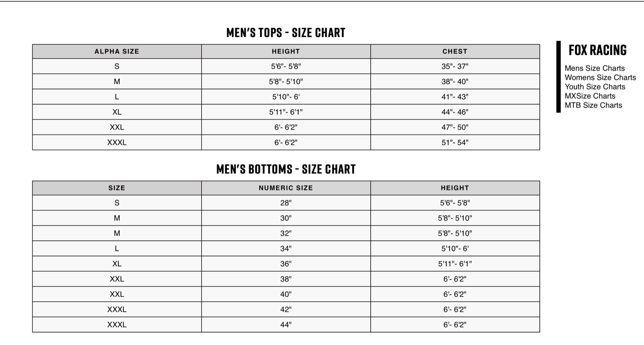Select the 35"- 37" chest cell
The width and height of the screenshot is (644, 345).
(x=455, y=67)
